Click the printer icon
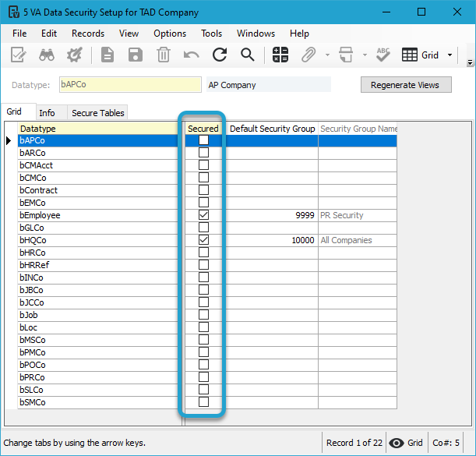 pyautogui.click(x=346, y=55)
